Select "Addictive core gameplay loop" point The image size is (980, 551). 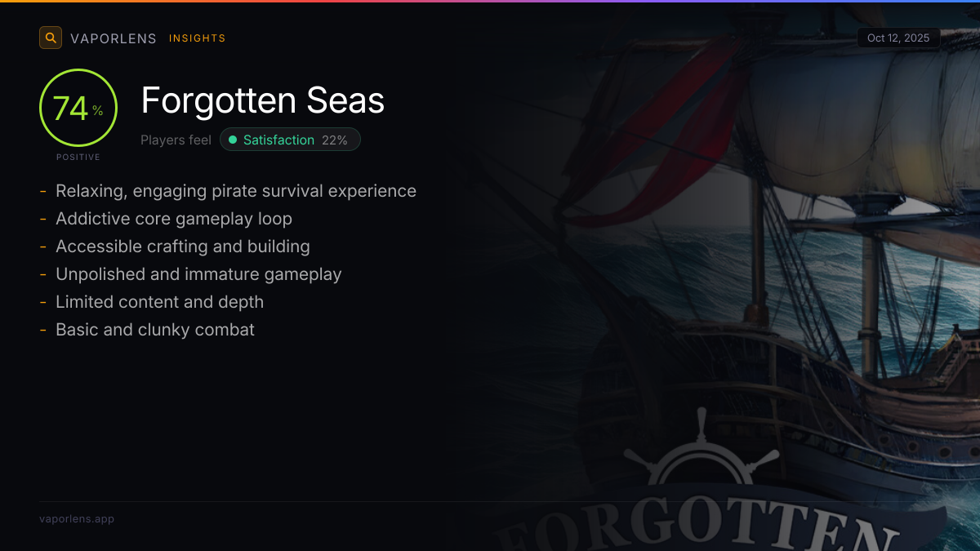tap(174, 219)
